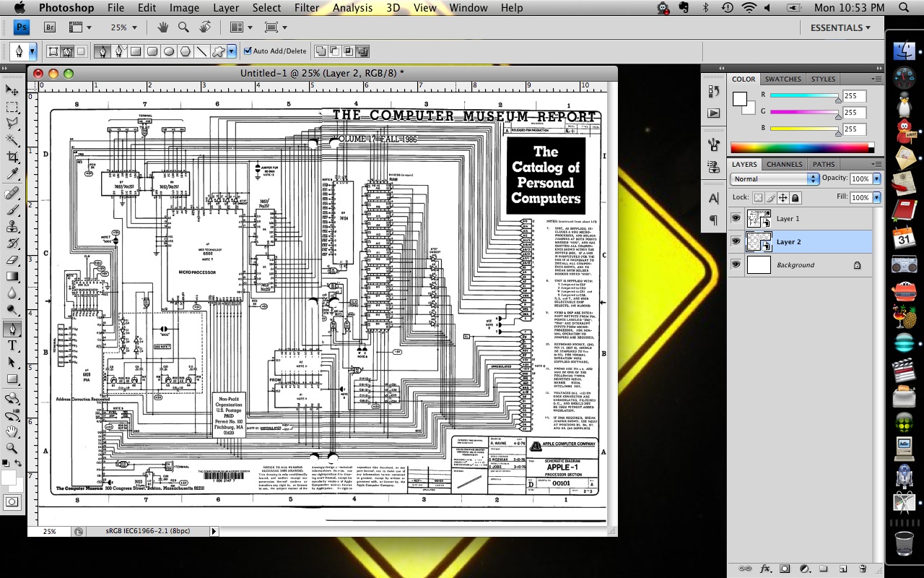Pick a color from the spectrum ramp
This screenshot has width=924, height=578.
pyautogui.click(x=803, y=147)
